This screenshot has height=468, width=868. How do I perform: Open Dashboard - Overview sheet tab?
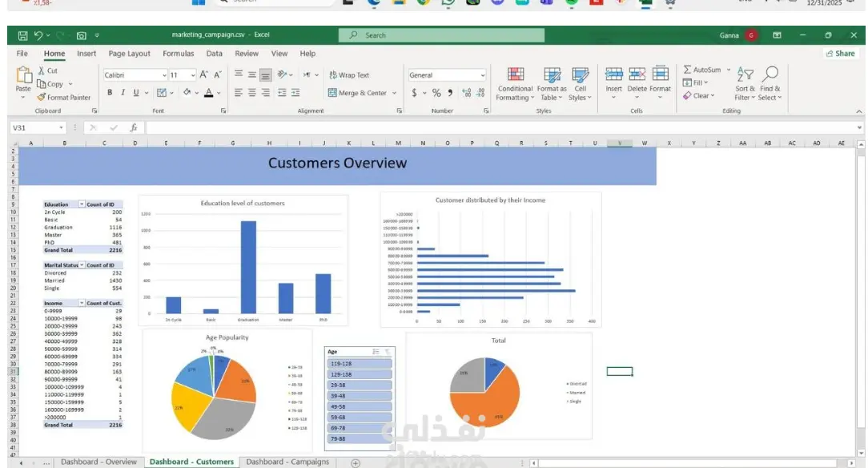98,462
